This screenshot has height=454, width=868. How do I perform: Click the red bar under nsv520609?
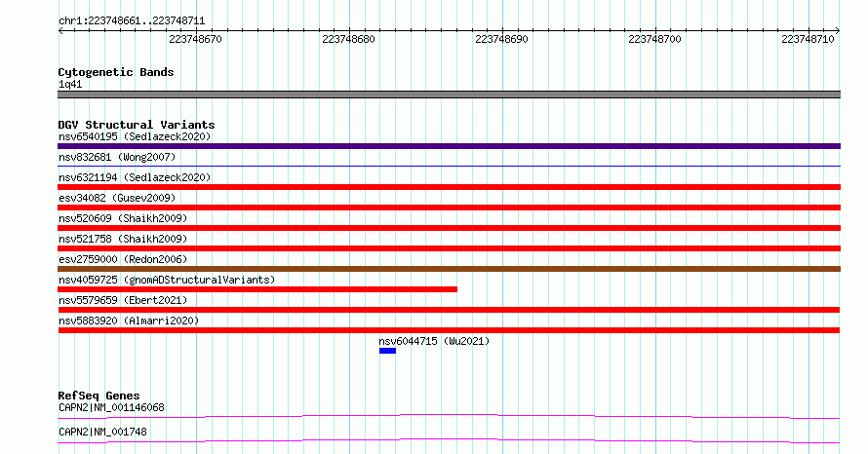(449, 228)
